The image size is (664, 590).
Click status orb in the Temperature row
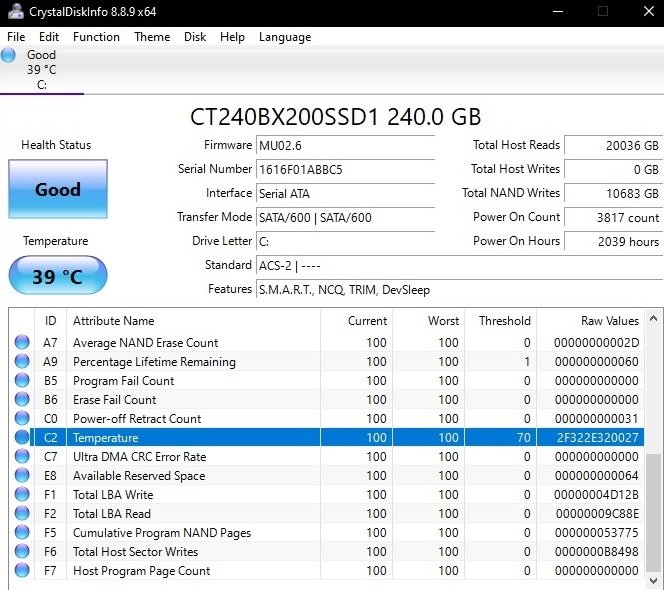point(22,437)
